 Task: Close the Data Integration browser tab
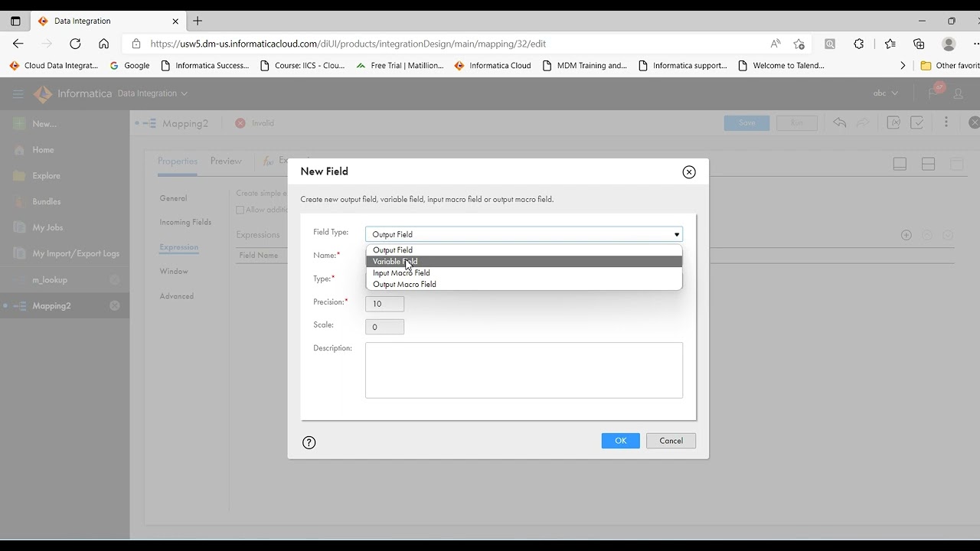175,21
